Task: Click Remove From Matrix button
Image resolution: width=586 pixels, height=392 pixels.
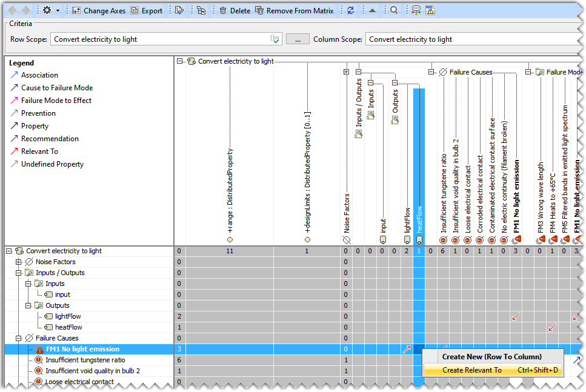Action: 295,10
